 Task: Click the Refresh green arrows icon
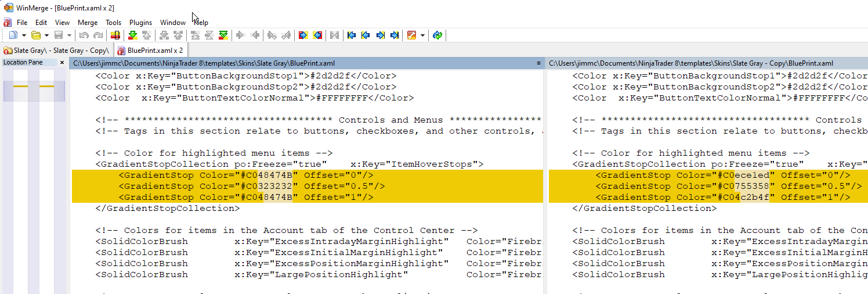click(x=437, y=35)
